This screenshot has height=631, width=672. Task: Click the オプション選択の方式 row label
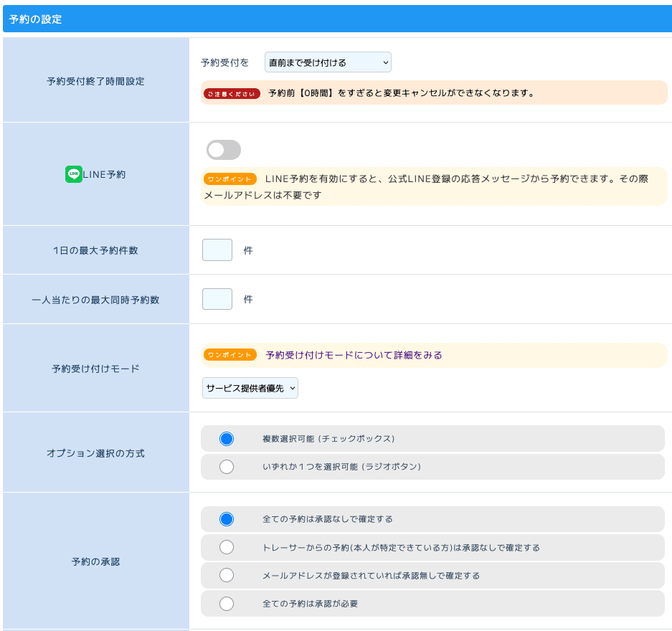95,453
